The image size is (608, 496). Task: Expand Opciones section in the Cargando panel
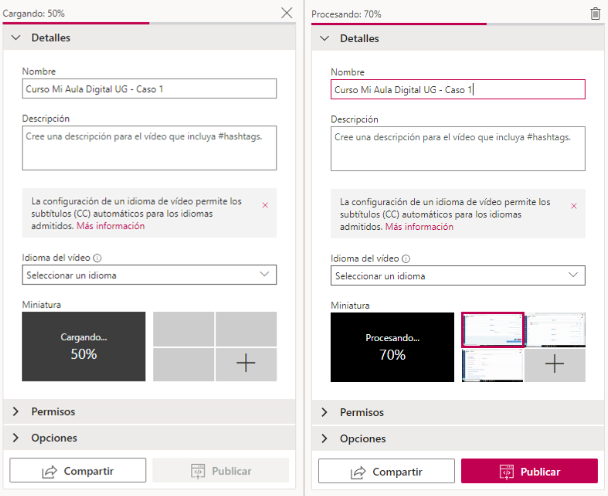(x=149, y=438)
